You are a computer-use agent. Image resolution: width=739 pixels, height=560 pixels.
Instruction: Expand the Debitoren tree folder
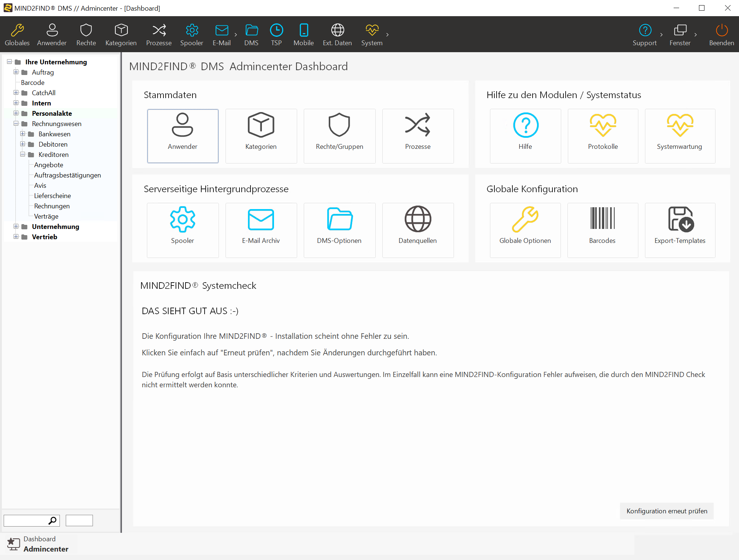pyautogui.click(x=23, y=144)
